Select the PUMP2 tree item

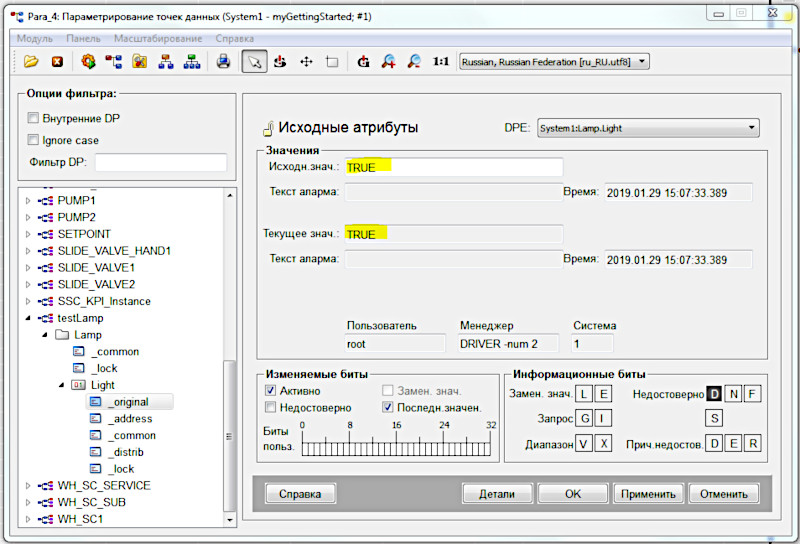pyautogui.click(x=76, y=217)
